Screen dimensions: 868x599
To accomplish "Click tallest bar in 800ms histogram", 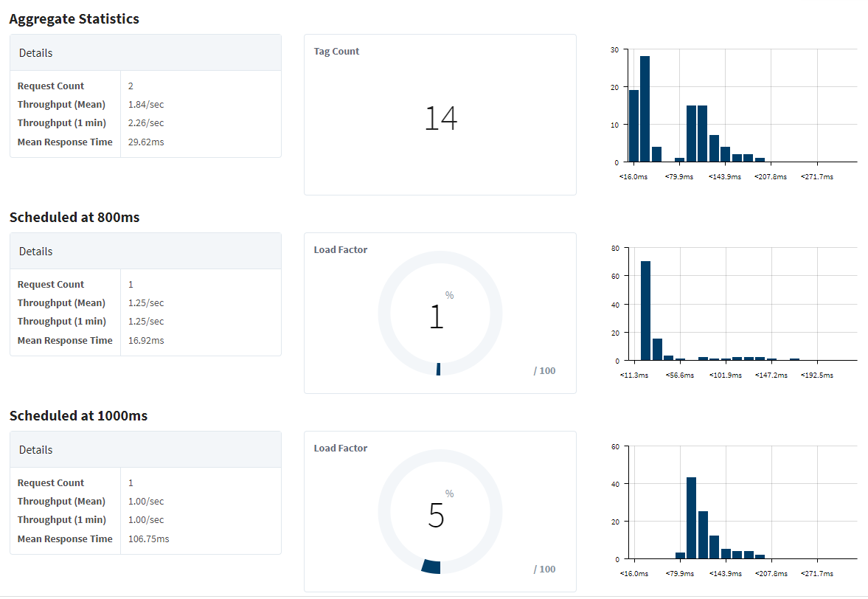I will pyautogui.click(x=645, y=311).
